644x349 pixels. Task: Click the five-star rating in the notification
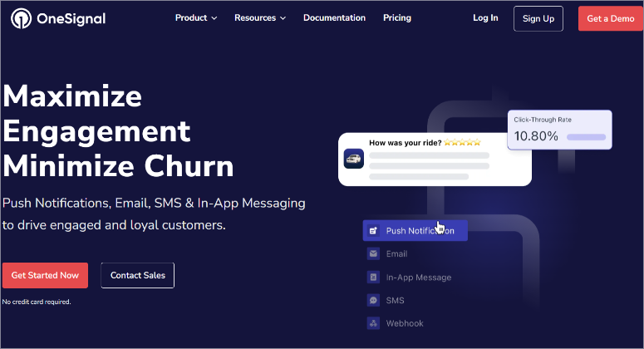(462, 142)
